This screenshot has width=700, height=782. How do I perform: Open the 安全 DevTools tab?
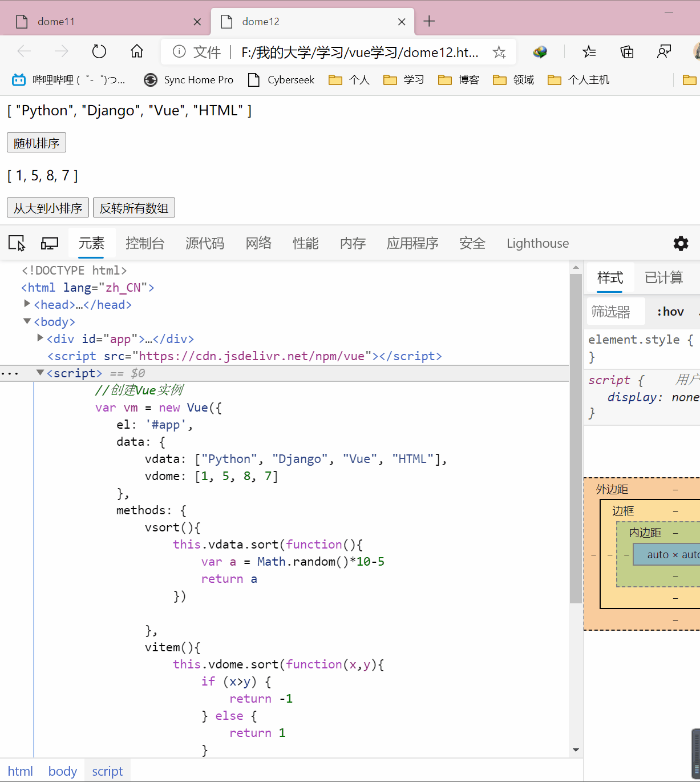pyautogui.click(x=472, y=243)
